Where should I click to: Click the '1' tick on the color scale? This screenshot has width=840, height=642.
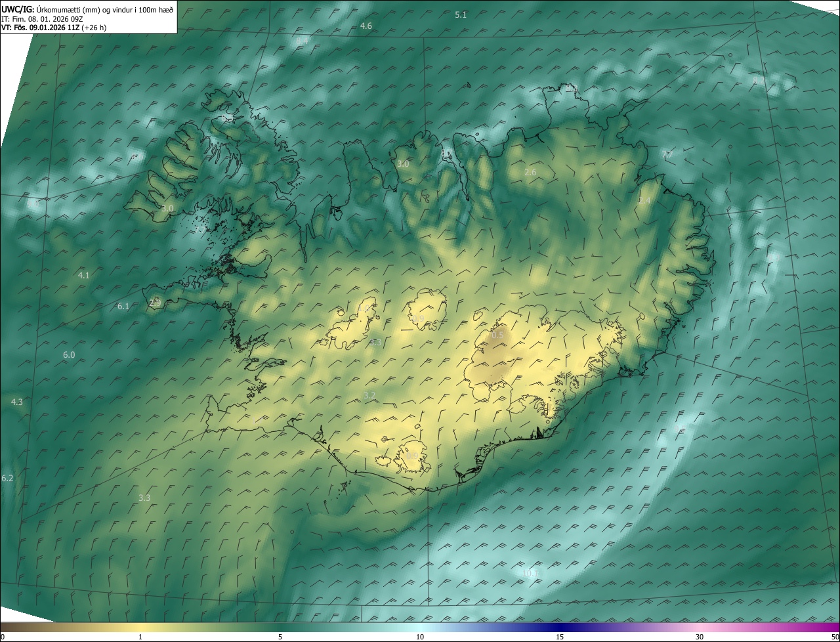pos(140,637)
